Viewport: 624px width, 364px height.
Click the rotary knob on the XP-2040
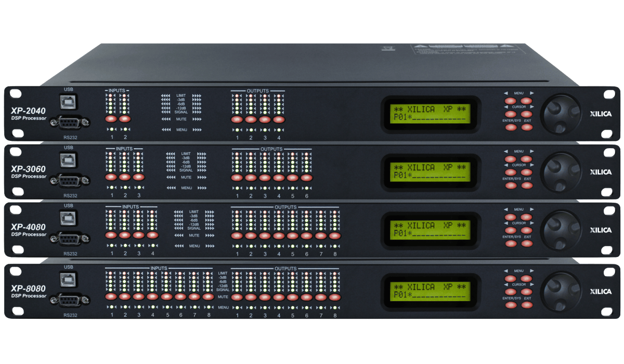point(561,114)
